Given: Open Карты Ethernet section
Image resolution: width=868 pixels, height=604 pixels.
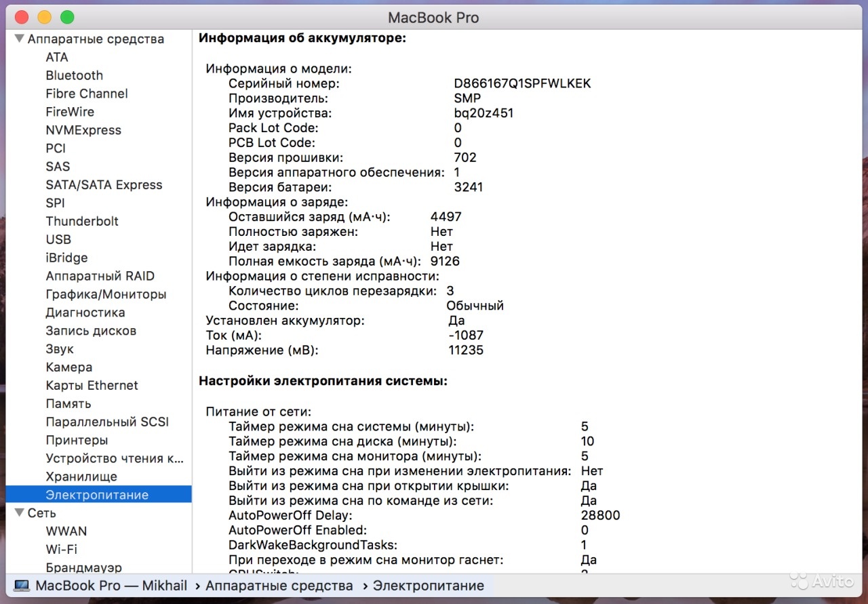Looking at the screenshot, I should [92, 386].
